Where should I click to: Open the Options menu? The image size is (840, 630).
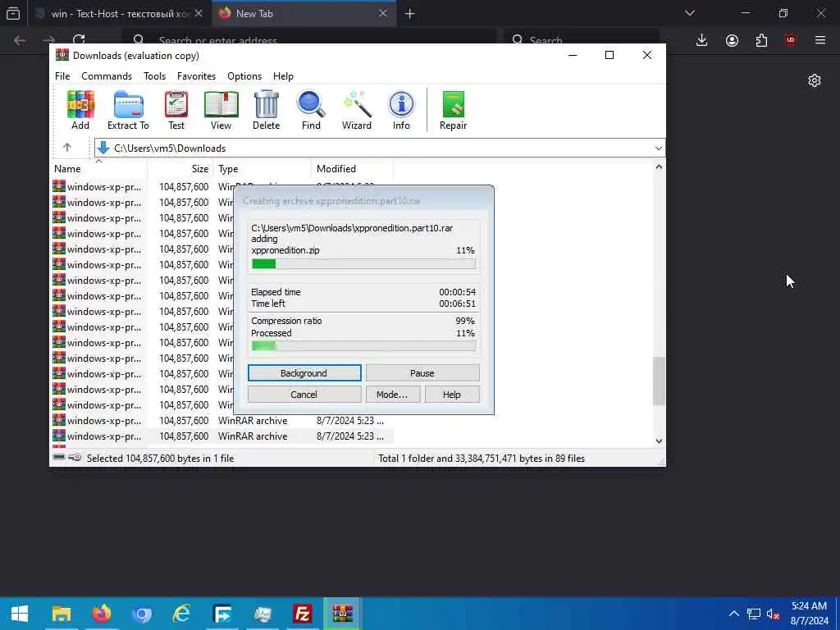click(x=244, y=76)
